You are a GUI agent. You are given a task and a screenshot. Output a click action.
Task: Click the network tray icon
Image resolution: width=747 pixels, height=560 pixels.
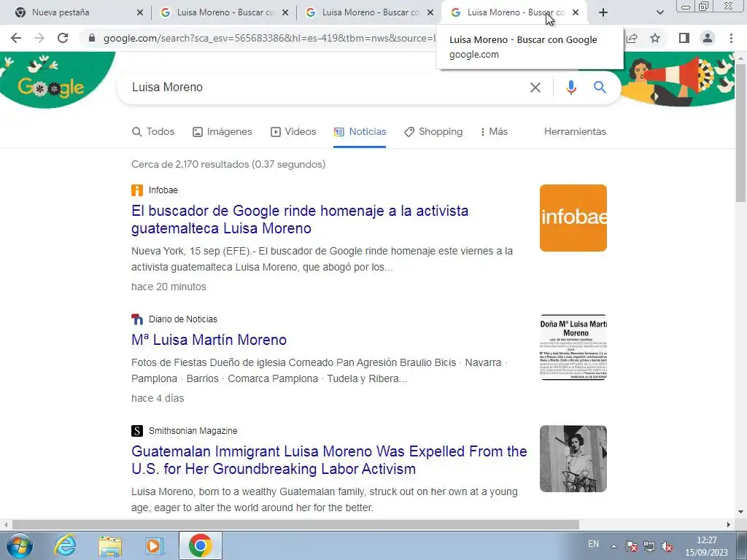649,546
